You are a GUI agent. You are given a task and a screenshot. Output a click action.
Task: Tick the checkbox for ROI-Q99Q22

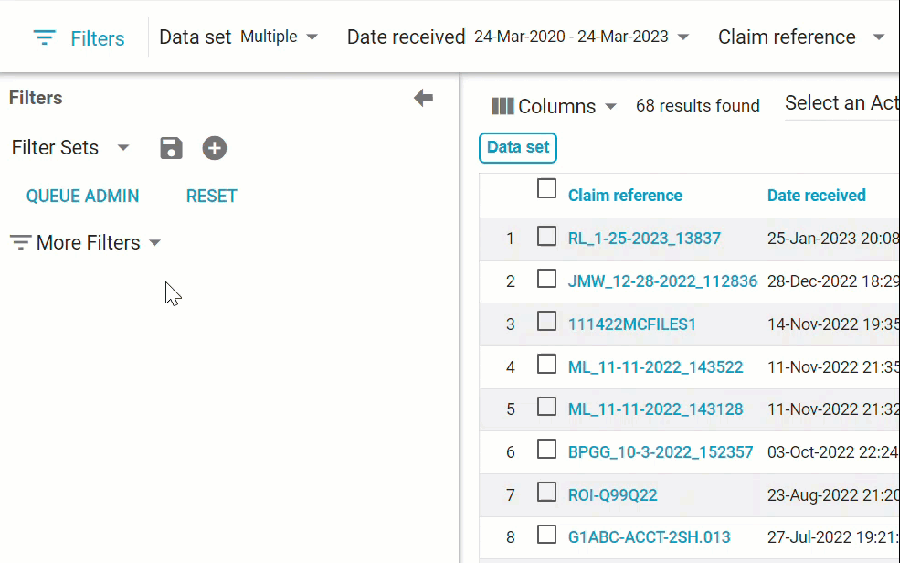pos(546,493)
